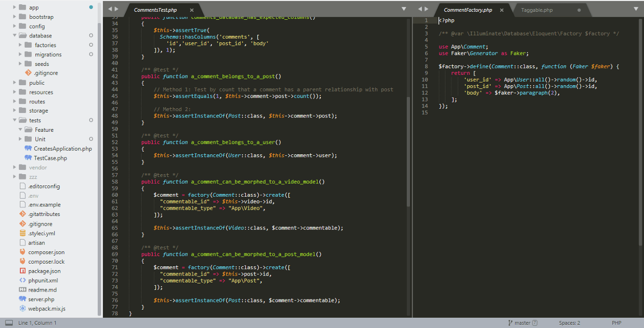This screenshot has width=644, height=328.
Task: Click PHP to change syntax mode
Action: [x=616, y=323]
